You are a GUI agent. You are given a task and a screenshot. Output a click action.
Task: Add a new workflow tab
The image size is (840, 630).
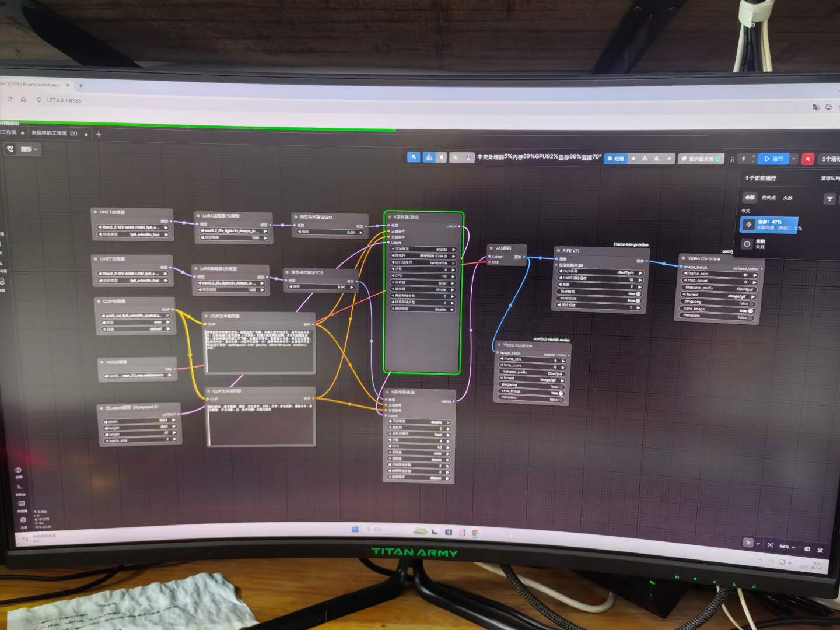(x=99, y=134)
